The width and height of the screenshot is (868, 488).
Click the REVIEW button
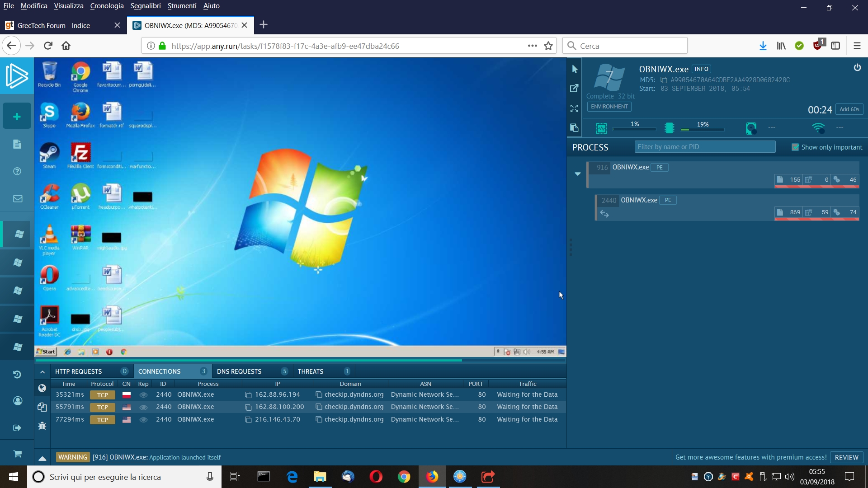coord(846,457)
